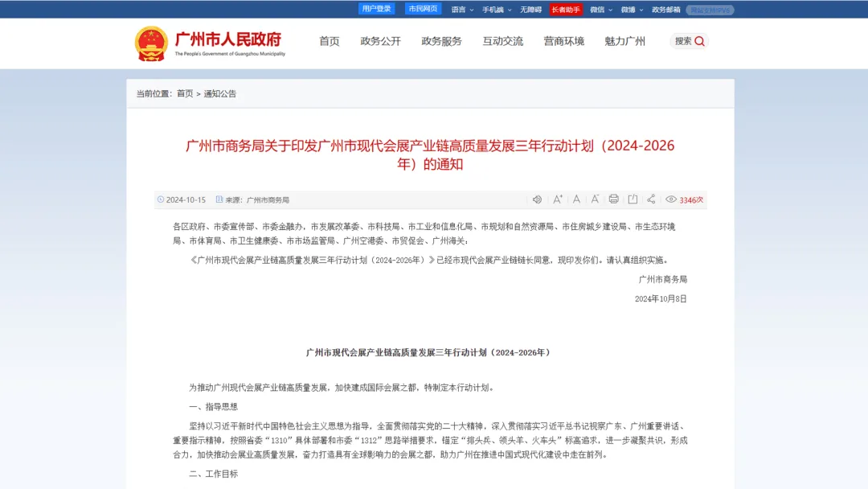This screenshot has width=868, height=489.
Task: Increase font size with A+ icon
Action: [x=558, y=199]
